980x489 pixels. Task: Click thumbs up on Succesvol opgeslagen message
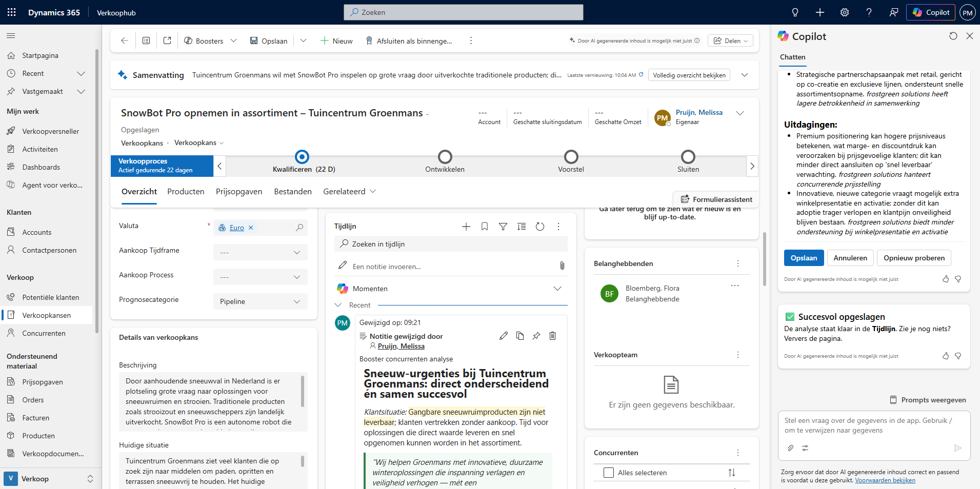[945, 356]
